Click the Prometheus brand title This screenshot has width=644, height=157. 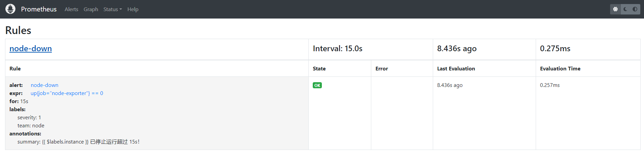[39, 9]
